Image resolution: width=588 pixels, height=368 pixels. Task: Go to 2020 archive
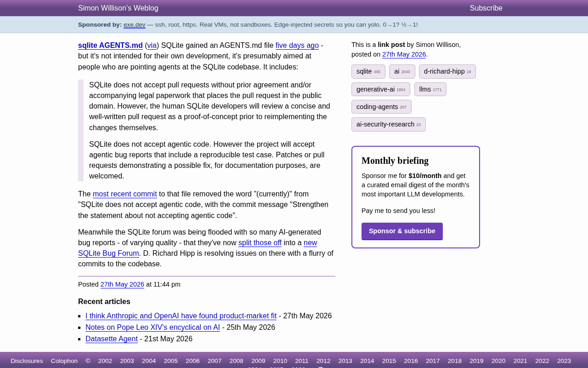[498, 361]
